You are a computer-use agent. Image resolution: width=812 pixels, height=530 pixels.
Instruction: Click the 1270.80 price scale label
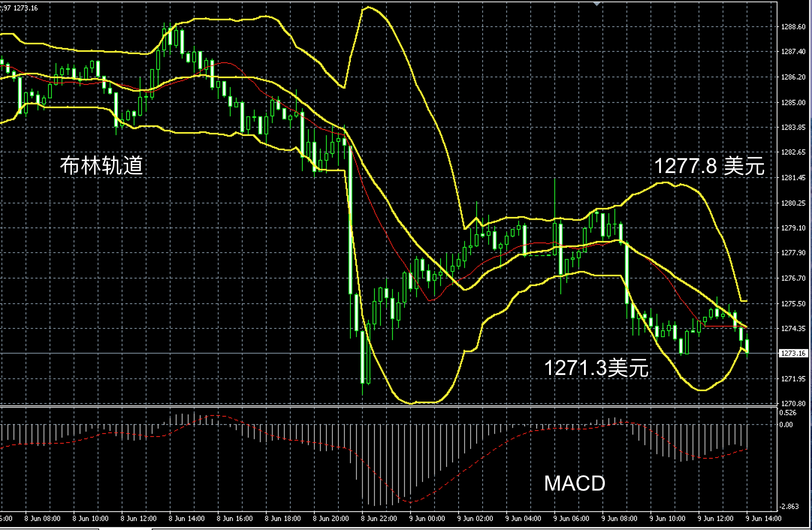[x=793, y=404]
